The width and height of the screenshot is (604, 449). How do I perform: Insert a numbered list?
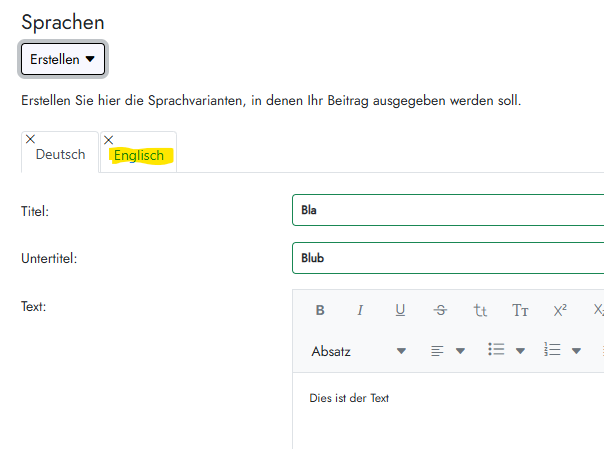point(552,350)
